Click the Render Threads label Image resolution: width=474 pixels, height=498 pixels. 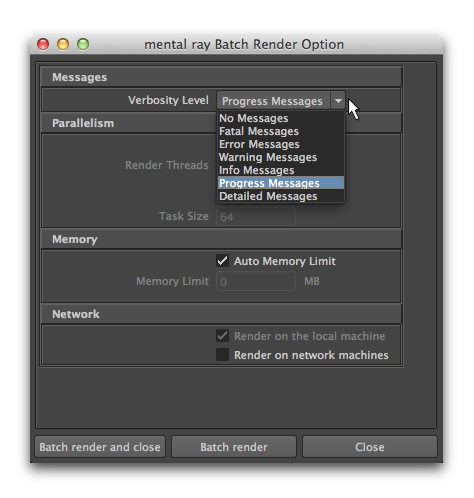coord(167,165)
